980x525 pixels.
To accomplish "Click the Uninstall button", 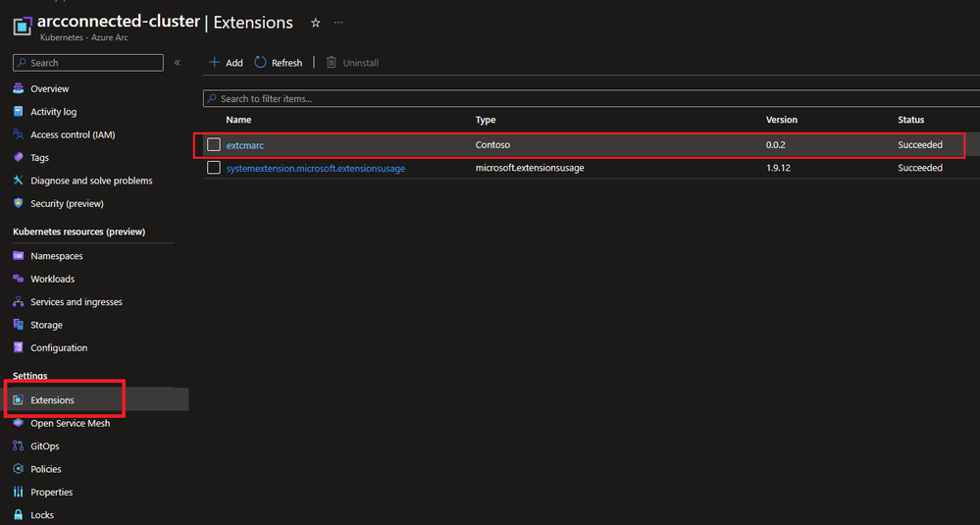I will [x=352, y=63].
